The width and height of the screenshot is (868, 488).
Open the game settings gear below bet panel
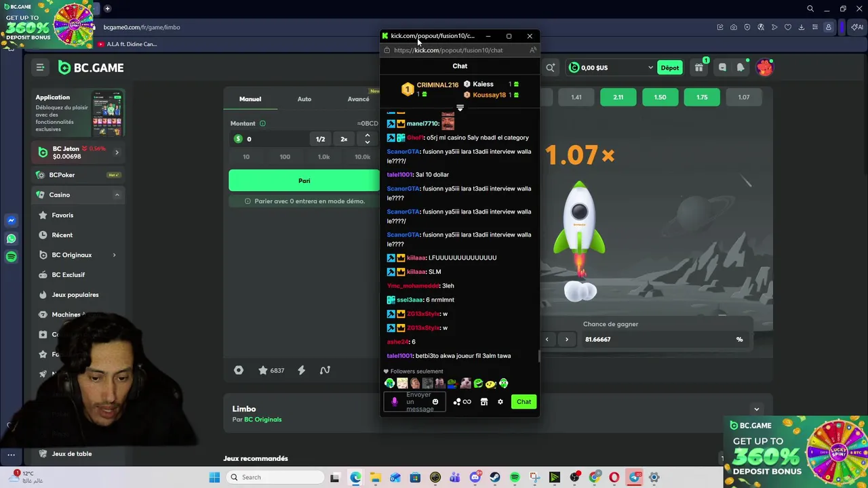pos(239,370)
